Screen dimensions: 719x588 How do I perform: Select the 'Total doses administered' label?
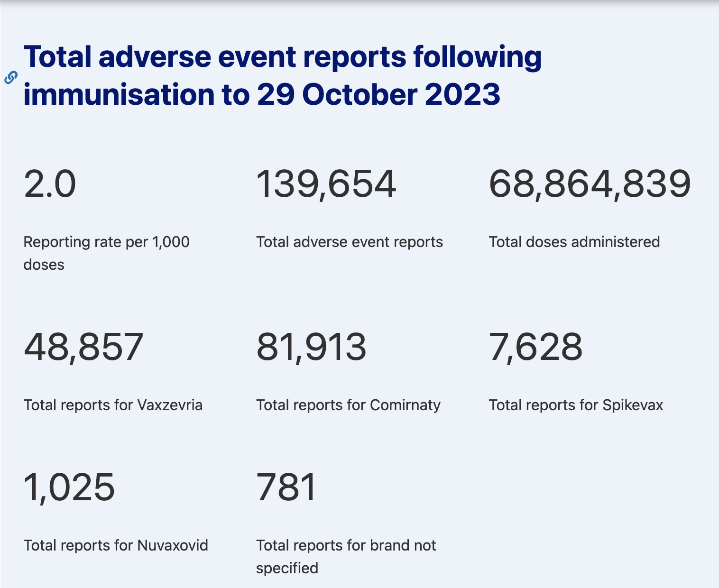point(574,242)
